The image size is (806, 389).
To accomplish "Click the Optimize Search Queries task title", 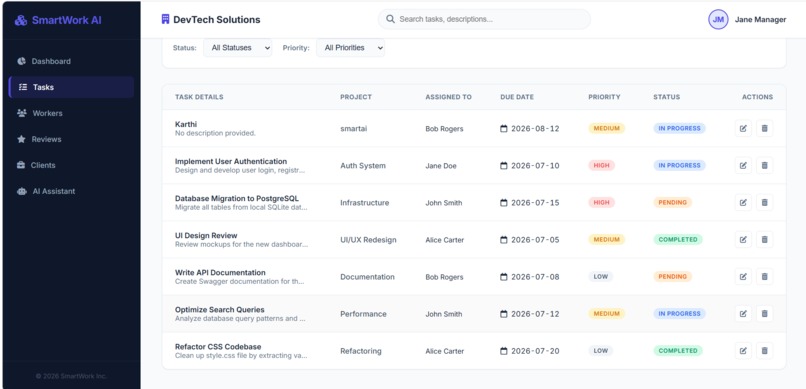I will point(219,309).
